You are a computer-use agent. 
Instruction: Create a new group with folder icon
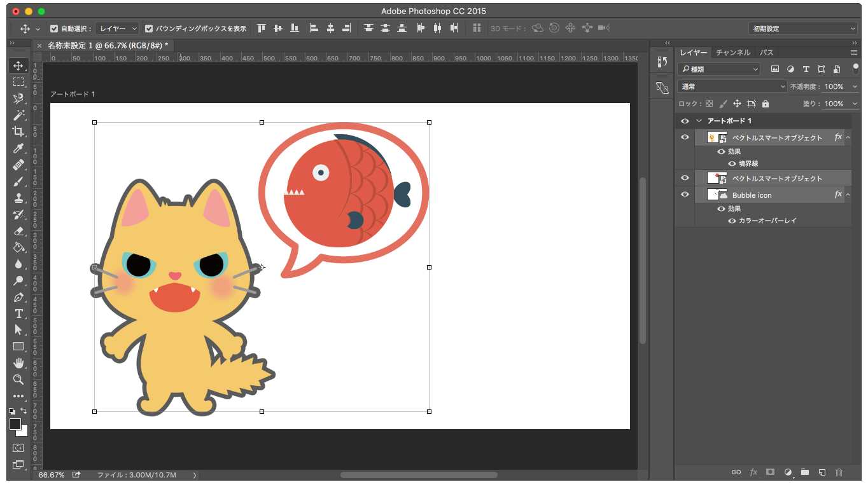tap(804, 472)
